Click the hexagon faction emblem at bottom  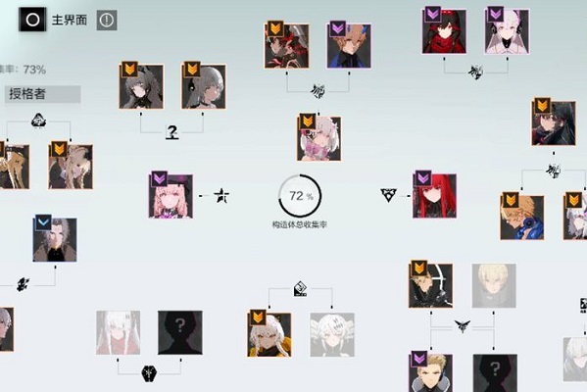pyautogui.click(x=149, y=373)
